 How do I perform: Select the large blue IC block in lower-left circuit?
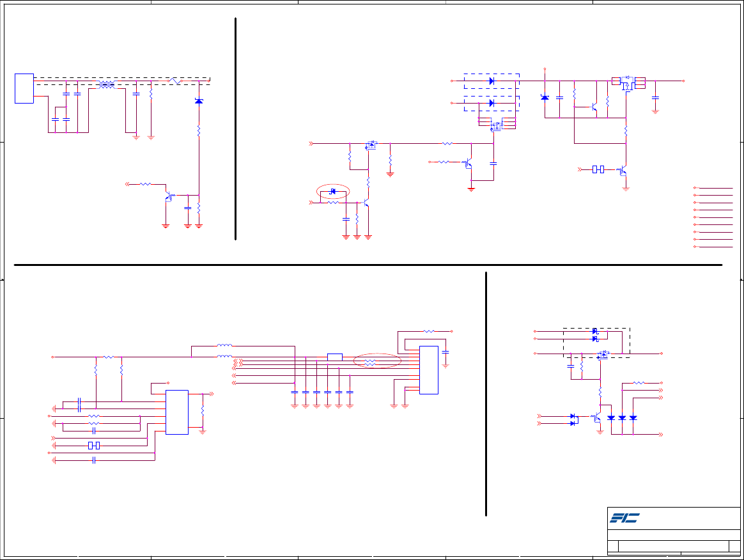tap(177, 412)
